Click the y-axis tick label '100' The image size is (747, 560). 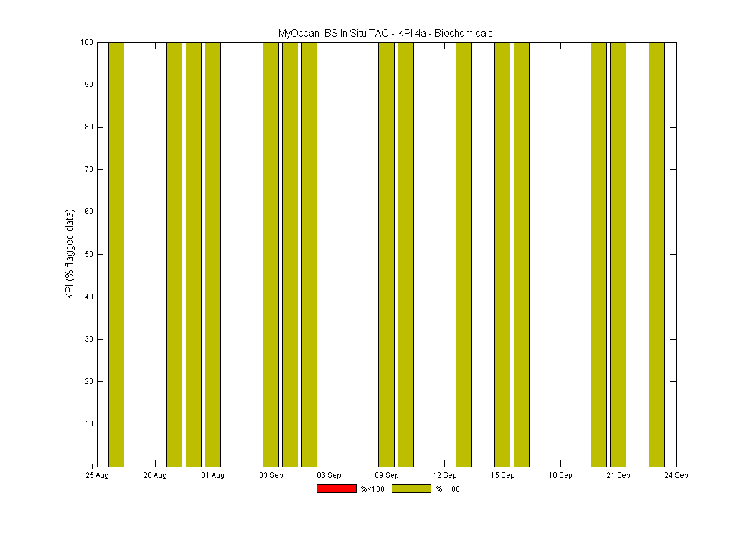87,42
